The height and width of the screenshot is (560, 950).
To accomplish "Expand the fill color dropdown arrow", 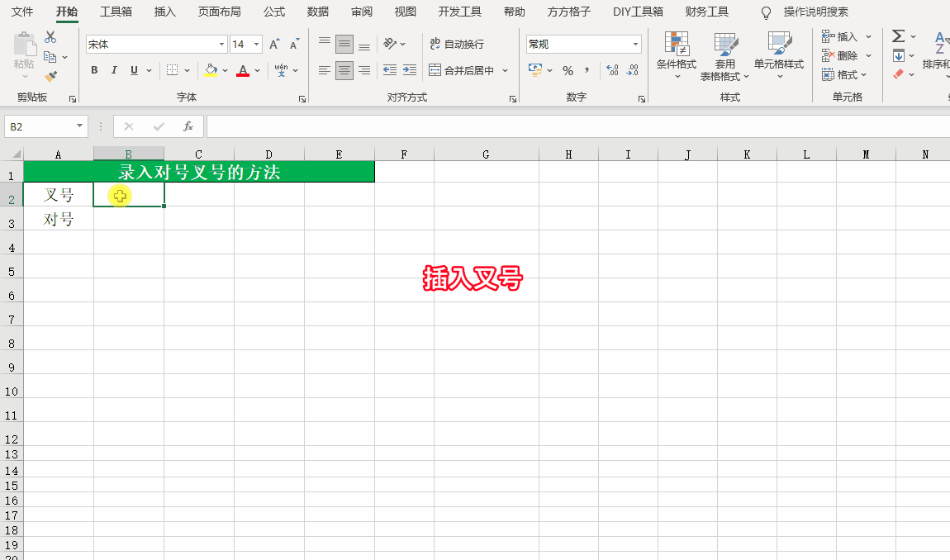I will (x=225, y=71).
